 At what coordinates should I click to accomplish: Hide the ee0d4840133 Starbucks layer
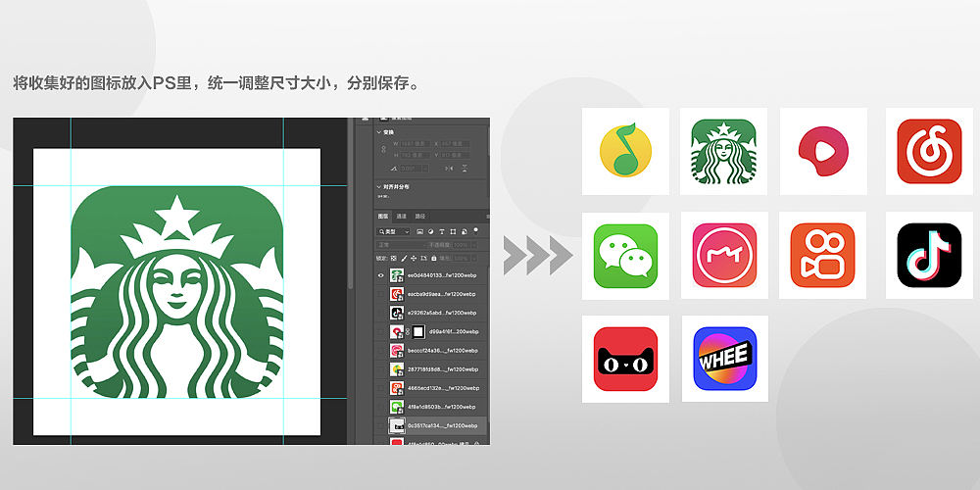(380, 275)
